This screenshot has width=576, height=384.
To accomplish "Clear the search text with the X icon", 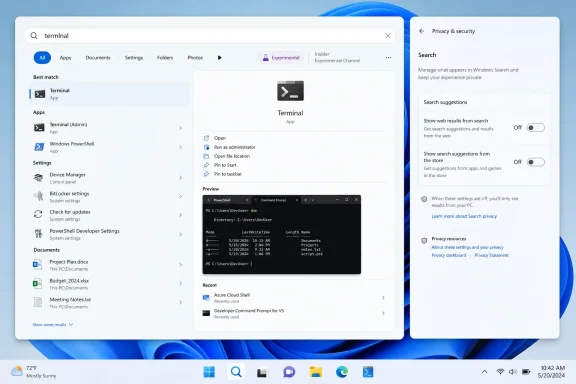I will [388, 36].
